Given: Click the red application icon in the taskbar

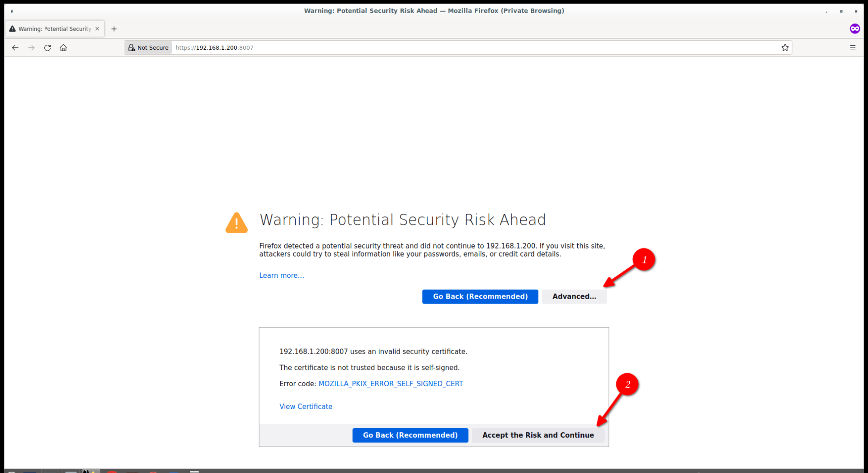Looking at the screenshot, I should (112, 471).
